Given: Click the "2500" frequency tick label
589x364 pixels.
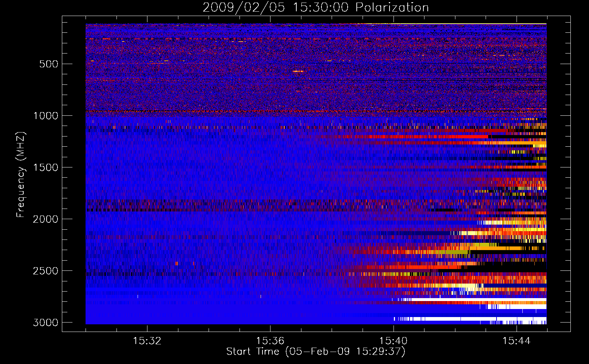Looking at the screenshot, I should [46, 271].
